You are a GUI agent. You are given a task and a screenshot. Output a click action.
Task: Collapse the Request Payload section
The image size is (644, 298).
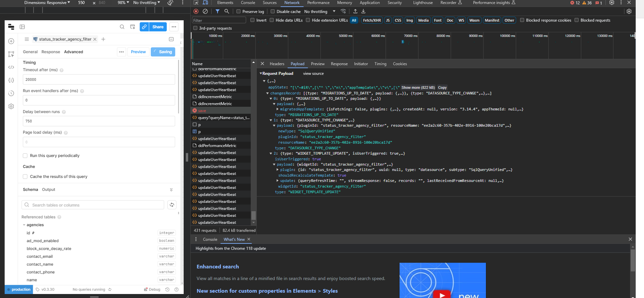(x=261, y=74)
